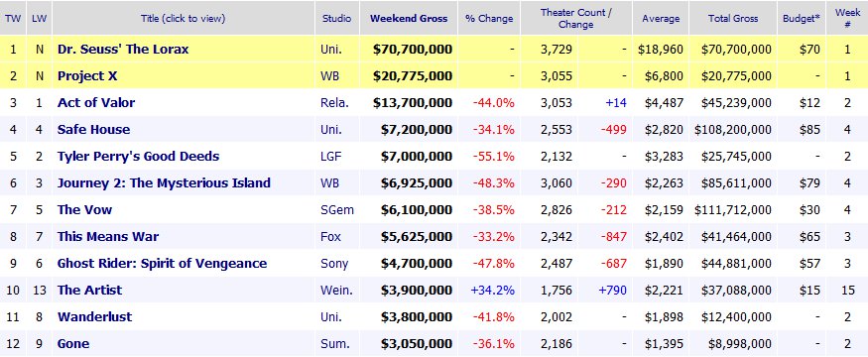Select Tyler Perry's Good Deeds link
The image size is (868, 357).
[x=139, y=156]
